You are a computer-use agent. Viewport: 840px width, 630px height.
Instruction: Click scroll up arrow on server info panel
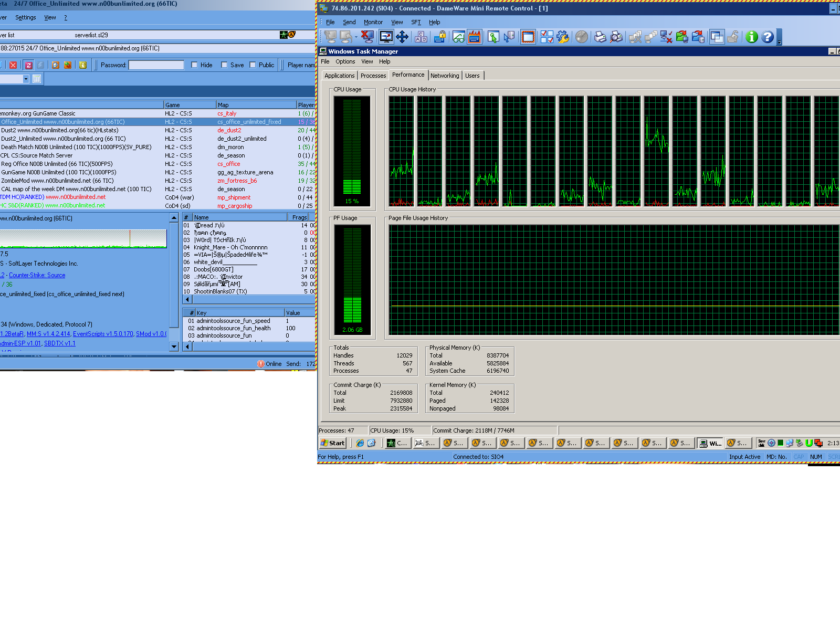(174, 217)
